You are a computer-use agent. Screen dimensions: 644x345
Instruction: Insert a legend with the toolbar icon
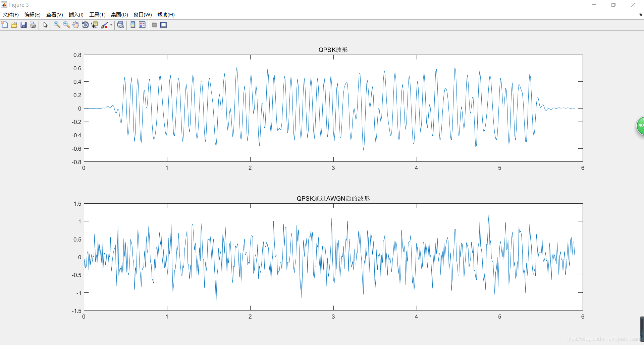142,25
